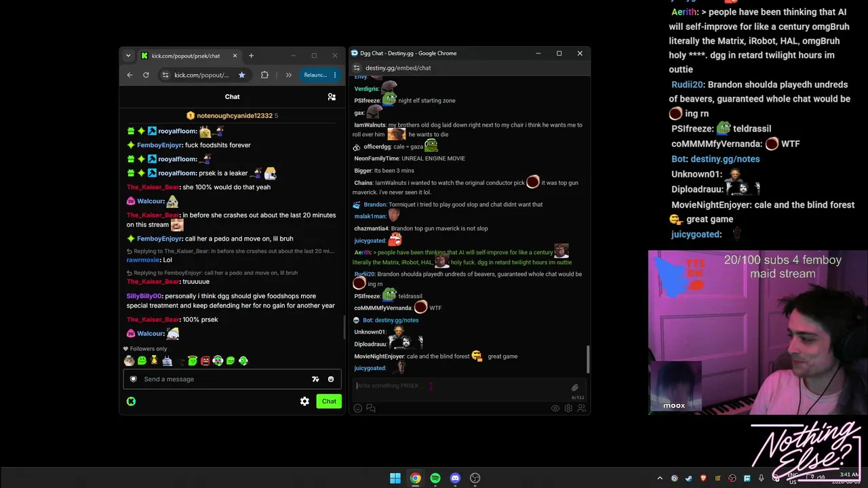
Task: Open OBS Studio from the taskbar
Action: [475, 479]
